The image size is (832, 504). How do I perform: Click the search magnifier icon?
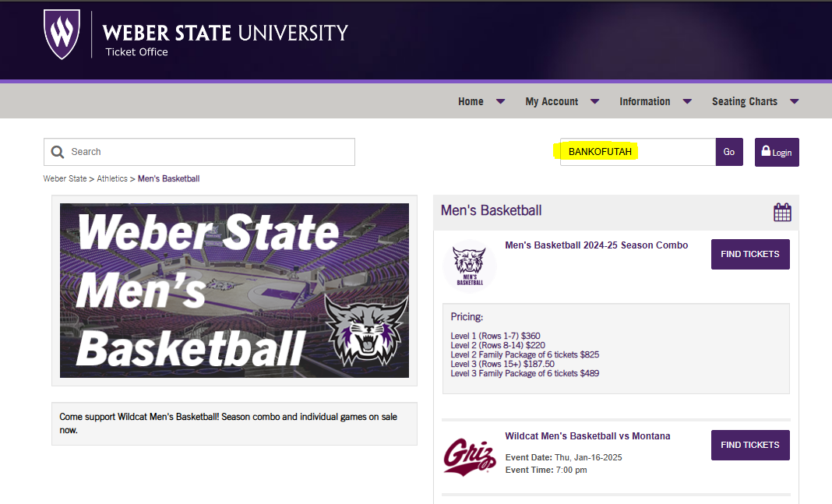coord(58,152)
